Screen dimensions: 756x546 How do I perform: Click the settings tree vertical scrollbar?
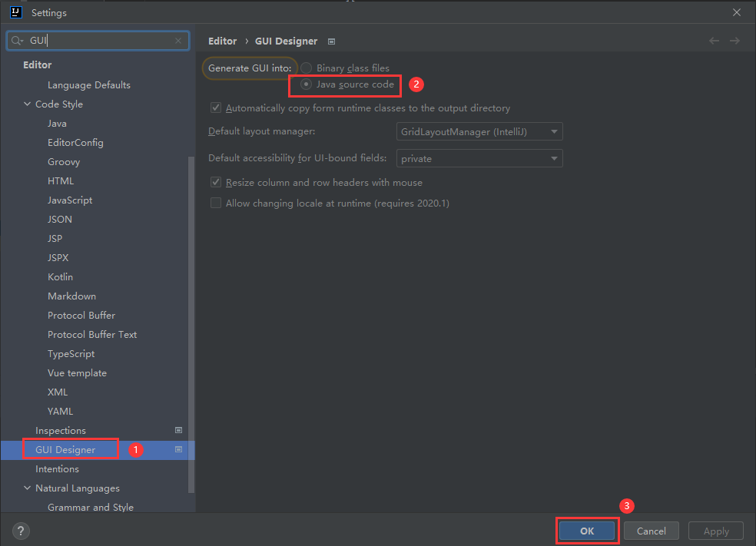191,324
